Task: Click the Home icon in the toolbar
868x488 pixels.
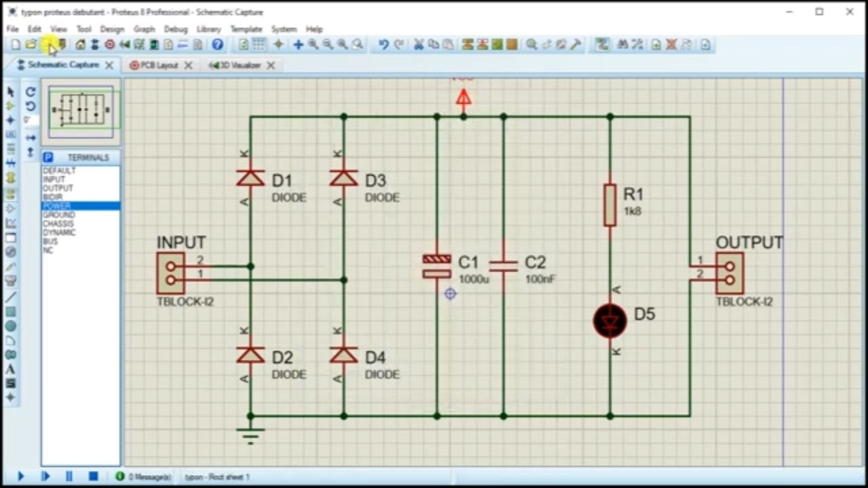Action: tap(80, 45)
